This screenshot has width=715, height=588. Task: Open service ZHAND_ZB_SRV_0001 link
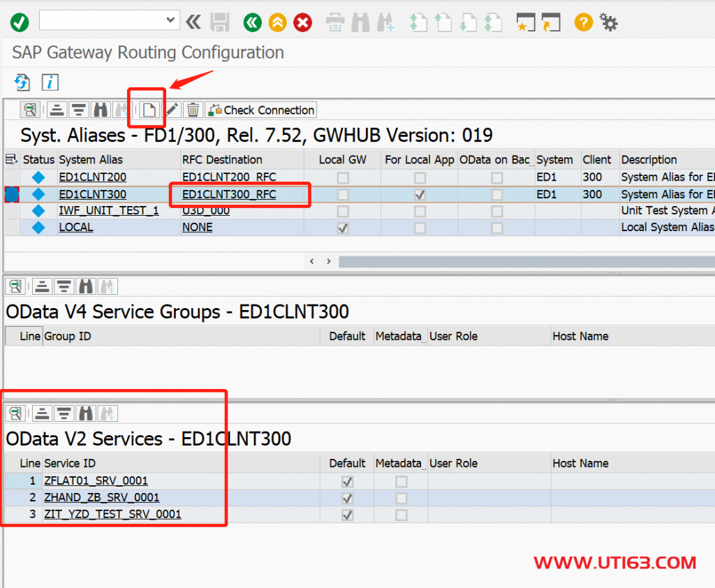pos(102,497)
